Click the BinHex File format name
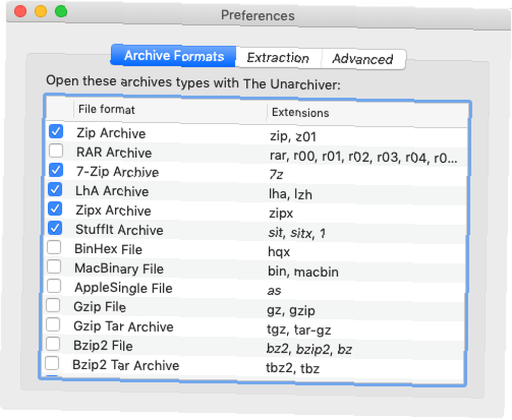512x420 pixels. click(x=109, y=249)
